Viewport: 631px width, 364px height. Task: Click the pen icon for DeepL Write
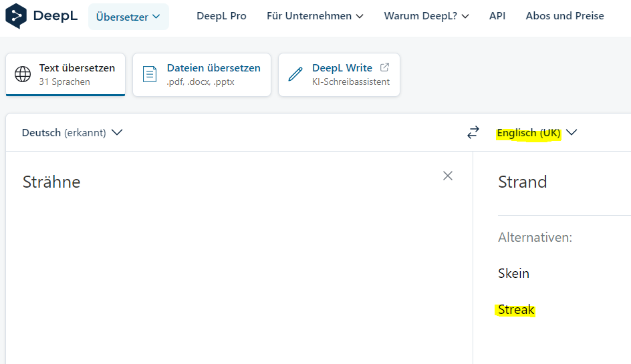295,75
